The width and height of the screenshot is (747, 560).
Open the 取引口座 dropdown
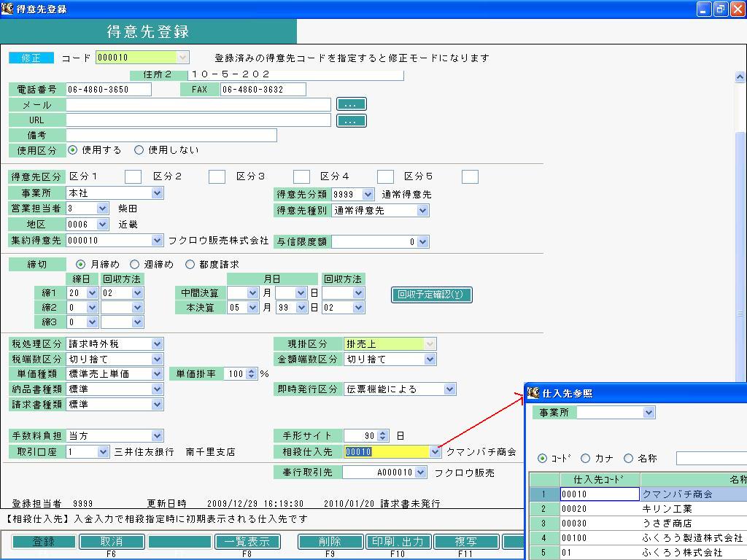103,451
